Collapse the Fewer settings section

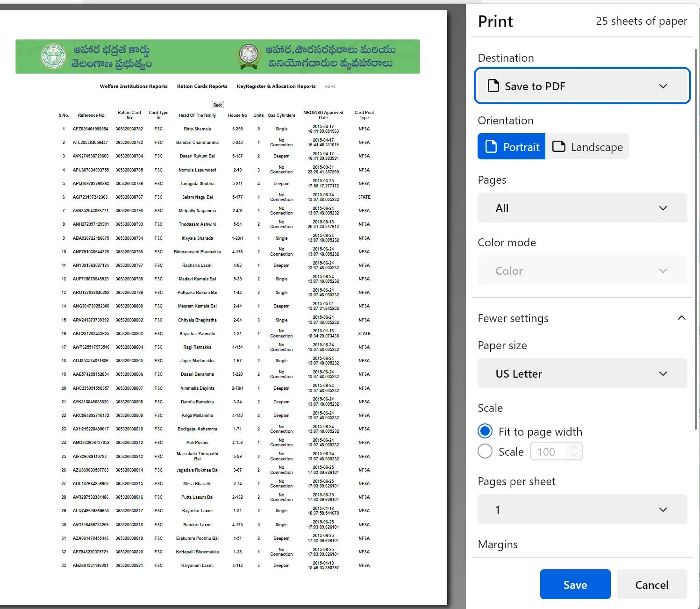(x=582, y=318)
